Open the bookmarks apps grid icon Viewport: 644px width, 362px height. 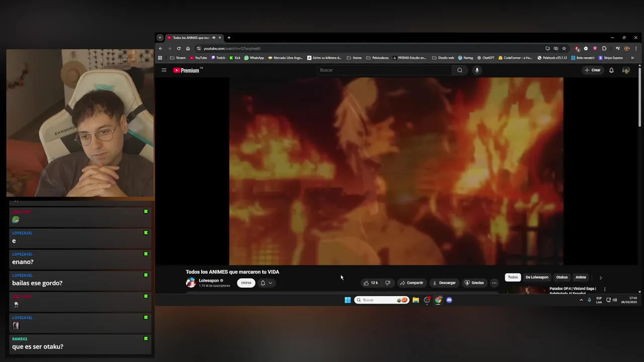(x=160, y=58)
